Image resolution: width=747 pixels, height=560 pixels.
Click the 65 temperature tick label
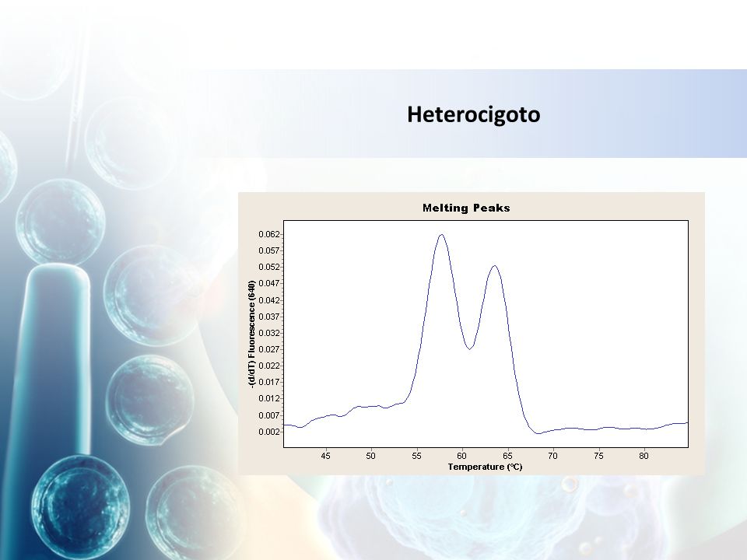[507, 456]
